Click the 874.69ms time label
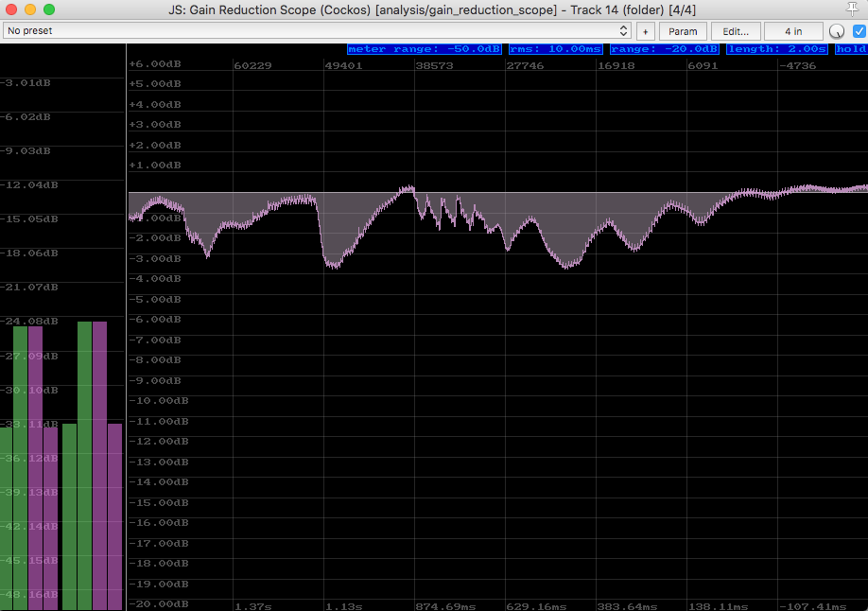Screen dimensions: 868x611 [x=445, y=606]
